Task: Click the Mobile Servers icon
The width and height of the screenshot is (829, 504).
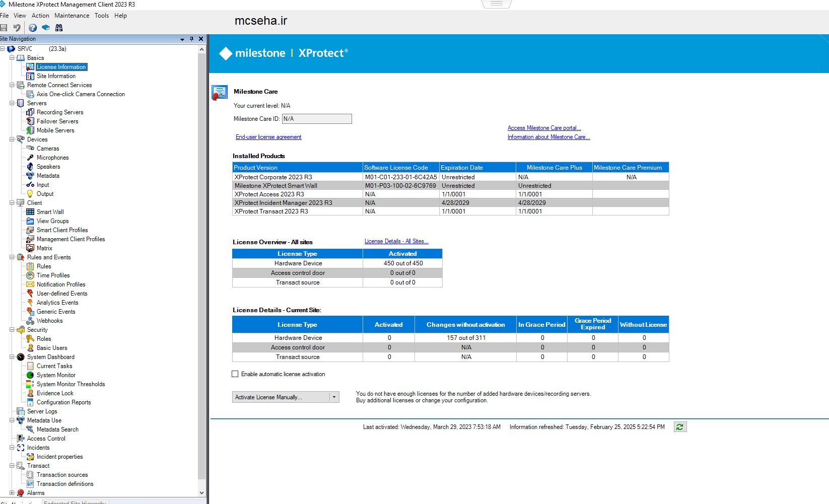Action: tap(30, 130)
